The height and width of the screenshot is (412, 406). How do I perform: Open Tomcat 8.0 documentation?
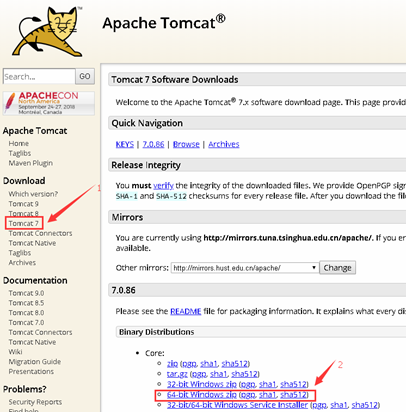click(26, 313)
